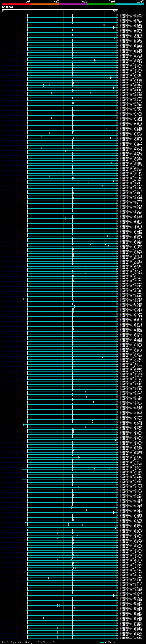Pick hit label UniRef100_A6XIA1
This screenshot has width=146, height=644.
pos(131,37)
